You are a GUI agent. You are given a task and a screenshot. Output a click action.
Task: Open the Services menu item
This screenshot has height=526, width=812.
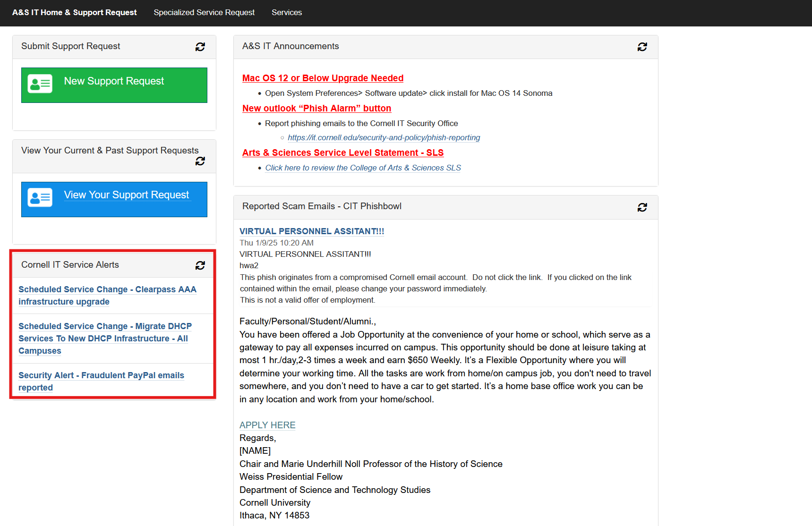[286, 13]
